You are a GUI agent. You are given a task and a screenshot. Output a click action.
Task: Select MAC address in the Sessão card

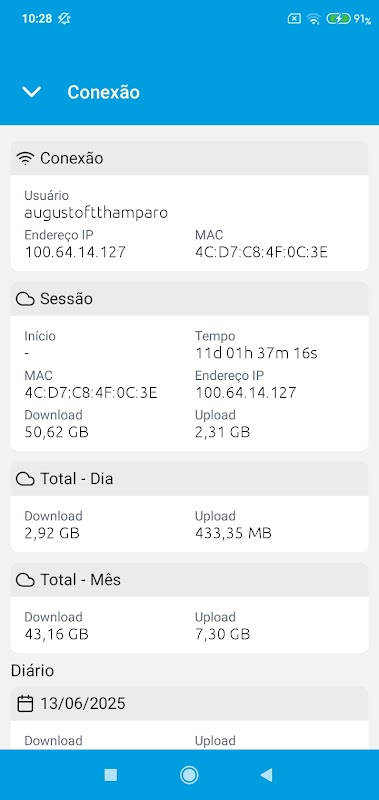point(91,393)
